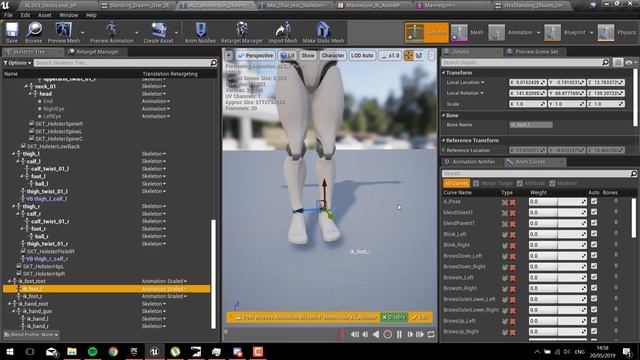The image size is (640, 360).
Task: Toggle Auto checkbox for Blink_Right curve
Action: coord(594,245)
